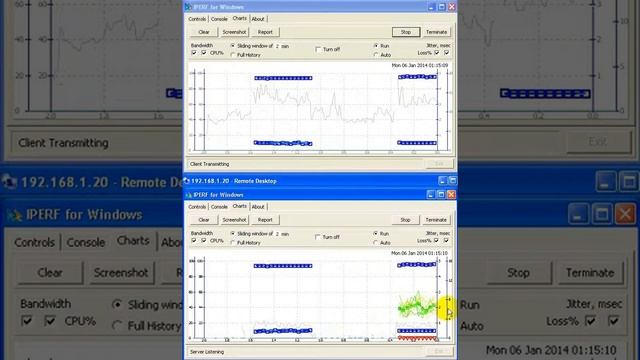640x360 pixels.
Task: Open the Console tab in the Server Listening window
Action: point(219,207)
